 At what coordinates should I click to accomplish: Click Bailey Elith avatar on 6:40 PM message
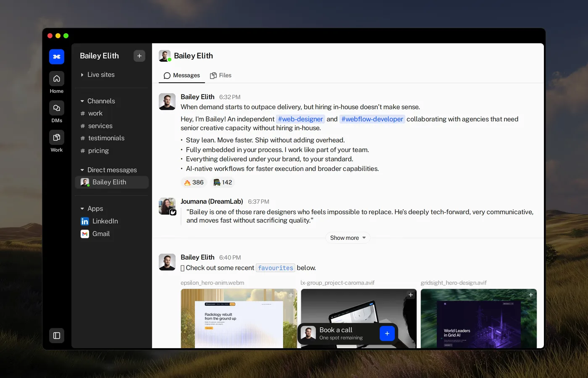(167, 262)
